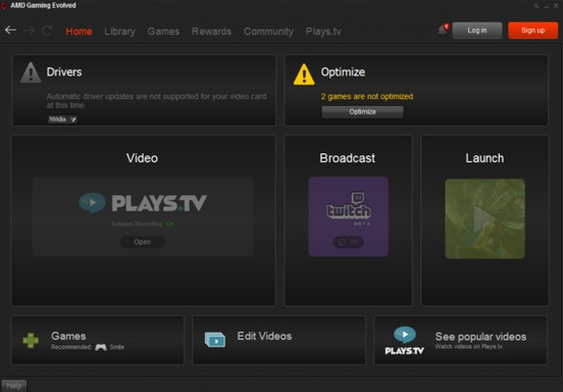Image resolution: width=563 pixels, height=392 pixels.
Task: Click the Log in button
Action: (477, 30)
